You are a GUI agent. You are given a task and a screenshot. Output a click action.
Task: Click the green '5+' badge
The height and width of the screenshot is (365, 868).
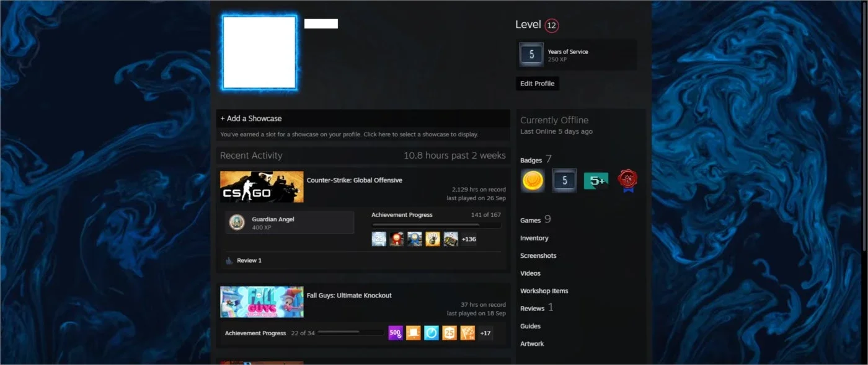point(596,180)
